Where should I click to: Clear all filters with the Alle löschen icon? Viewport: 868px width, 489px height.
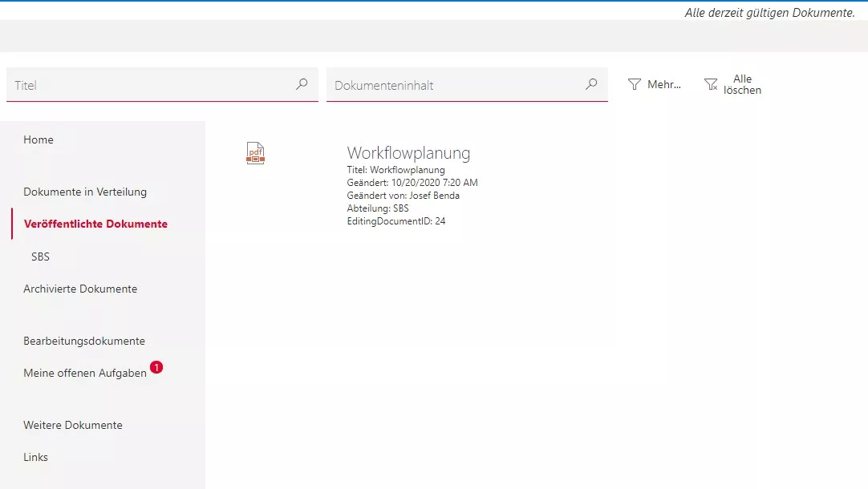[710, 83]
